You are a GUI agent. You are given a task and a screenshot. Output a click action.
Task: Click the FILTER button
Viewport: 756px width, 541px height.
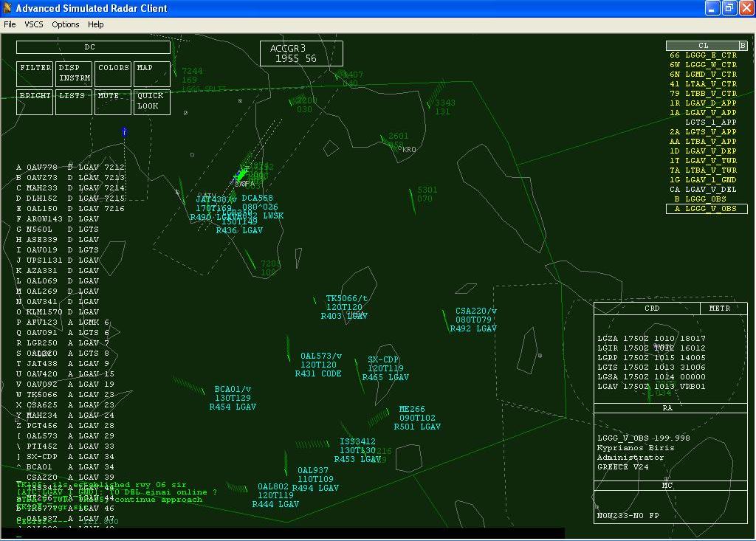point(35,74)
